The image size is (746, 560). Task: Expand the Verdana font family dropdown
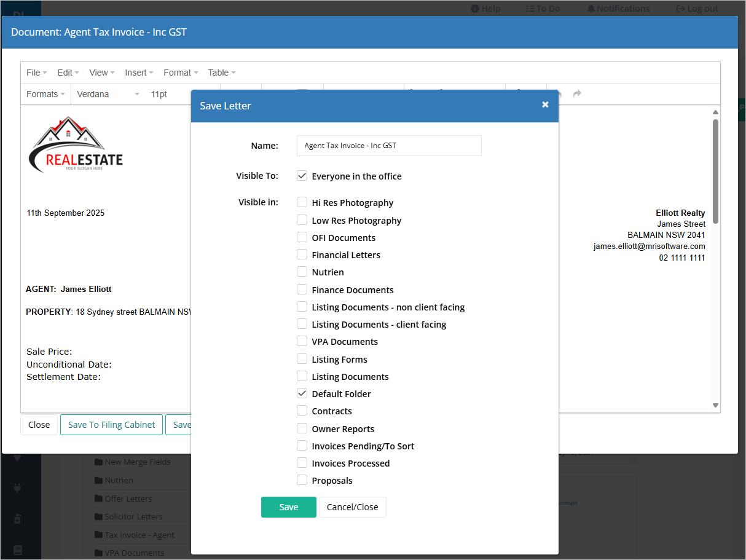pyautogui.click(x=108, y=94)
